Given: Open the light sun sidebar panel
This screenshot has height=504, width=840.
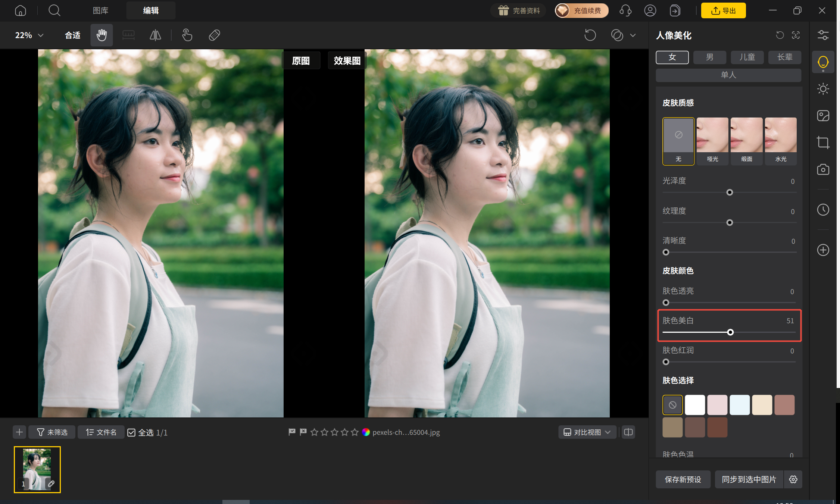Looking at the screenshot, I should (823, 89).
